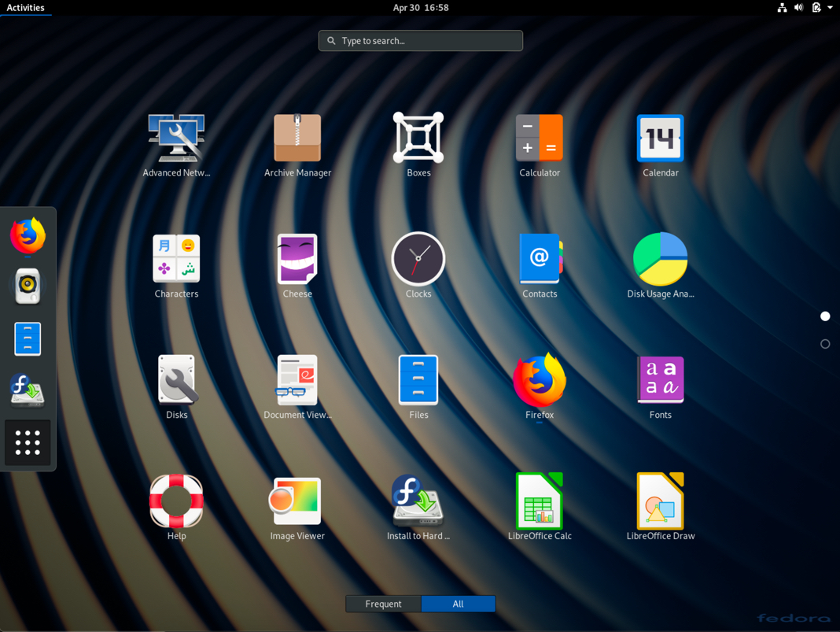The width and height of the screenshot is (840, 632).
Task: Open LibreOffice Calc
Action: tap(540, 501)
